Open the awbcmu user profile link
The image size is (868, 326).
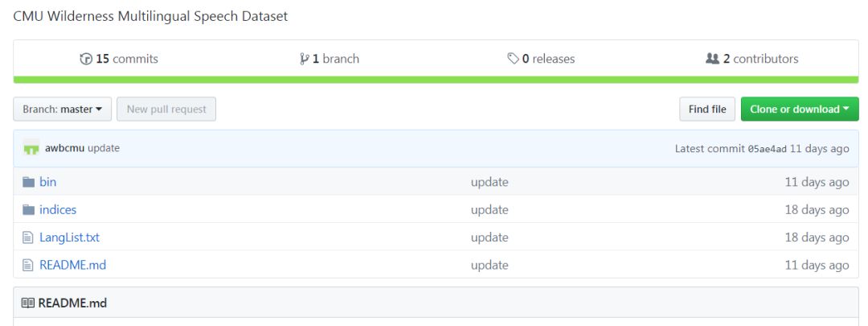(x=65, y=148)
